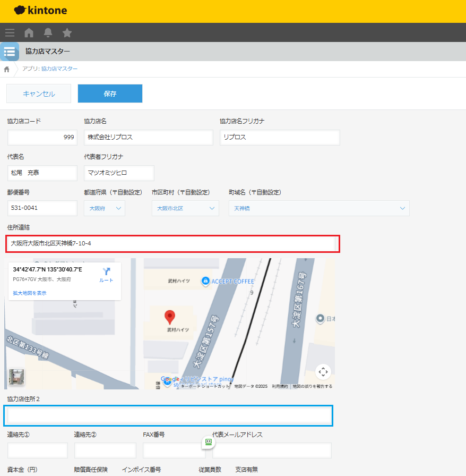This screenshot has width=466, height=476.
Task: Go to kintone portal home icon
Action: 29,32
